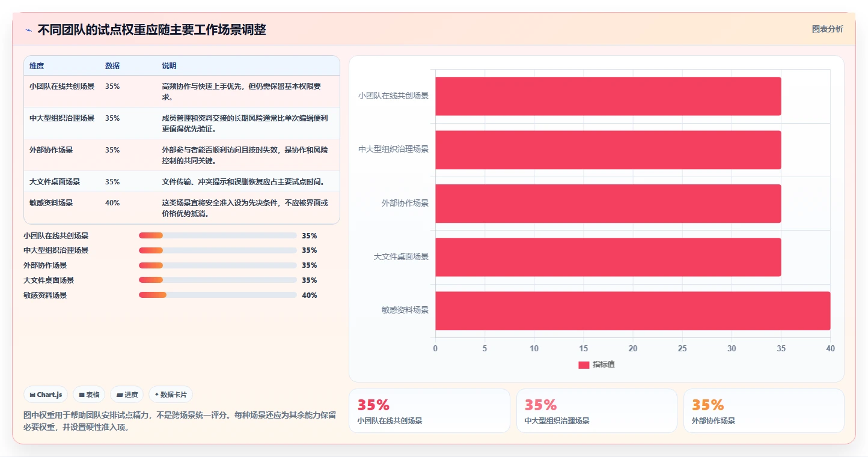Select the 数据卡片 tag chip

coord(171,395)
